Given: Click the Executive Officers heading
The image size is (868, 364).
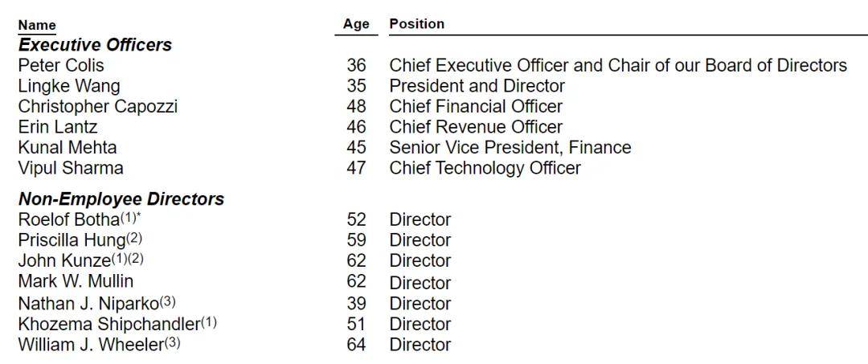Looking at the screenshot, I should (95, 45).
